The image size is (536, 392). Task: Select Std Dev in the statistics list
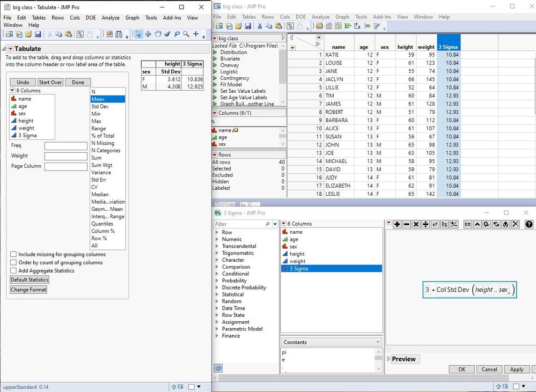pyautogui.click(x=100, y=106)
